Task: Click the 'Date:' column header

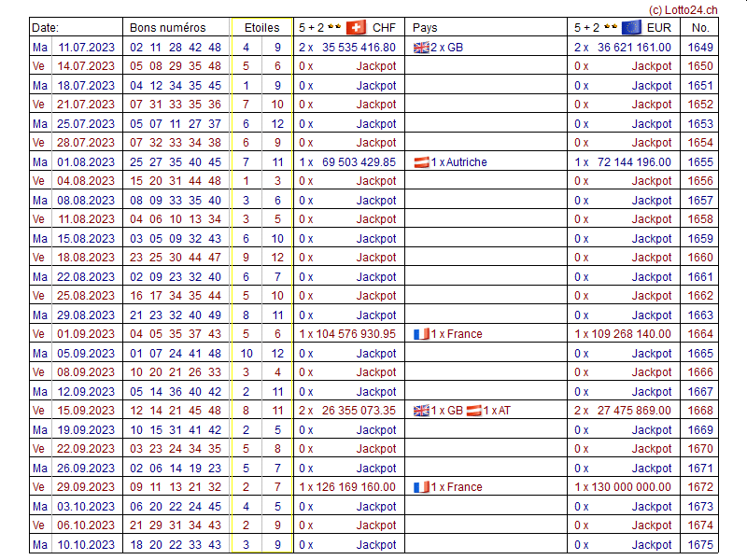Action: point(45,28)
